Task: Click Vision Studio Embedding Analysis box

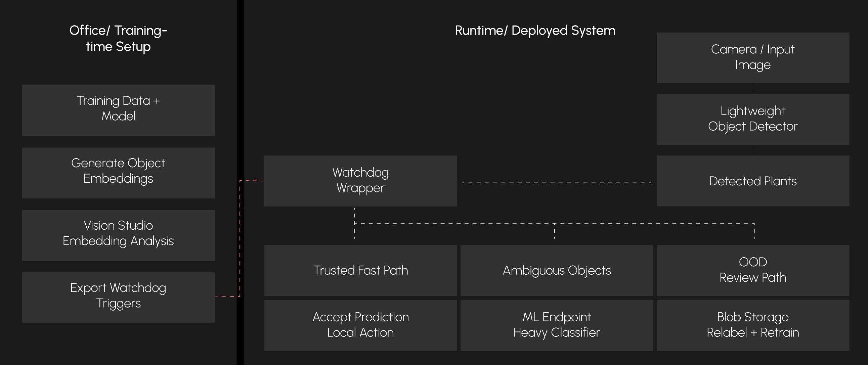Action: pos(118,235)
